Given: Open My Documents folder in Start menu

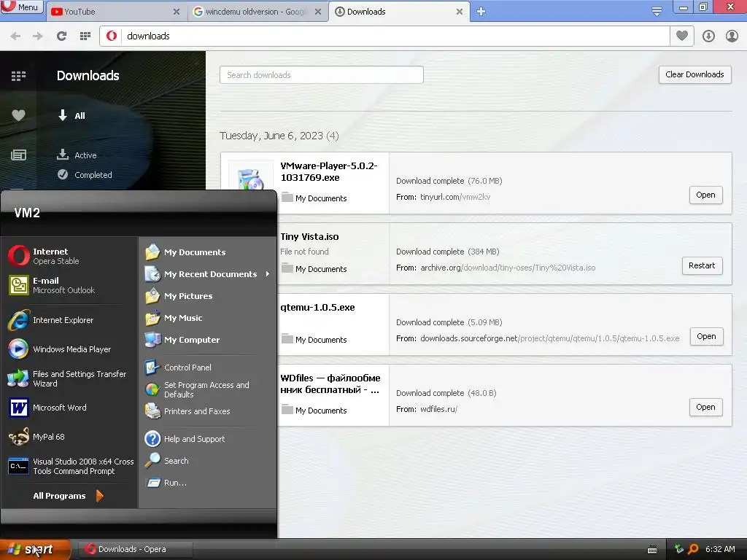Looking at the screenshot, I should click(207, 252).
